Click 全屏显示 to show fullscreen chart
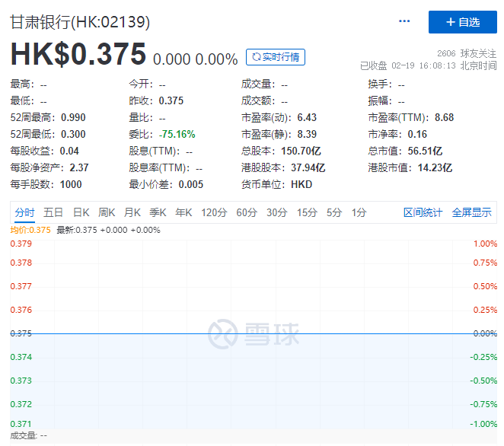Viewport: 504px width, 446px height. [471, 212]
